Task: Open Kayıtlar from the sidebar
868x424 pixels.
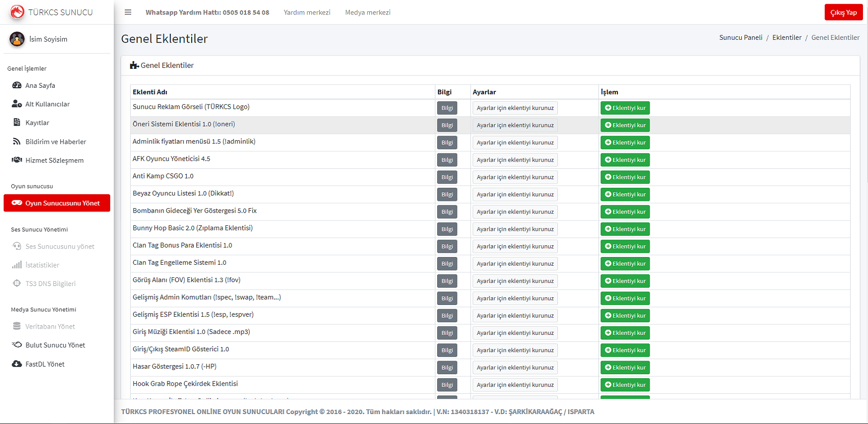Action: click(37, 123)
